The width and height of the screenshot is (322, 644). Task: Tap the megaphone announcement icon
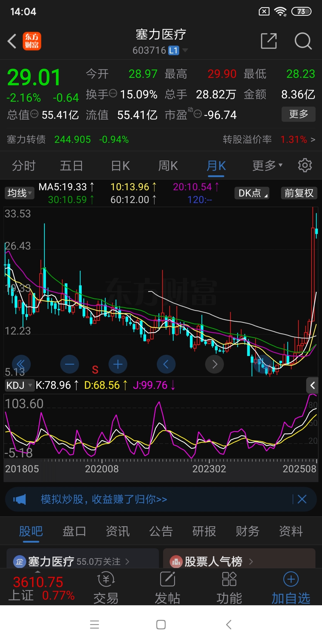pos(20,499)
